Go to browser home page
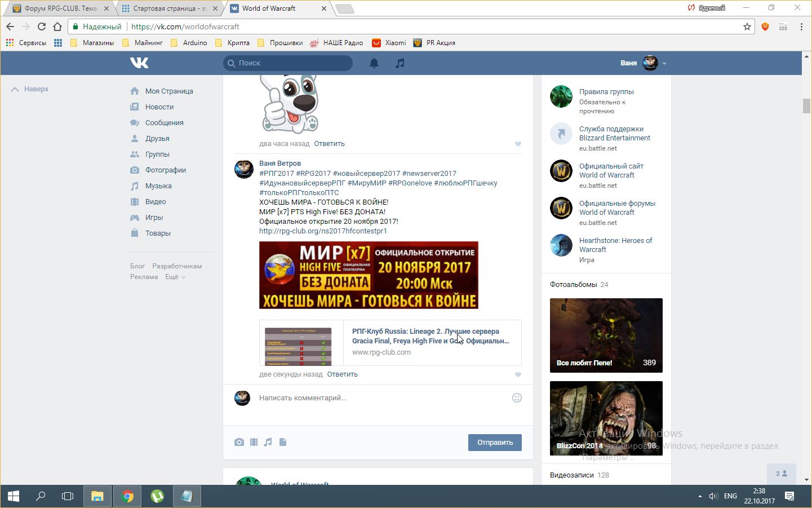The image size is (812, 508). click(x=57, y=26)
